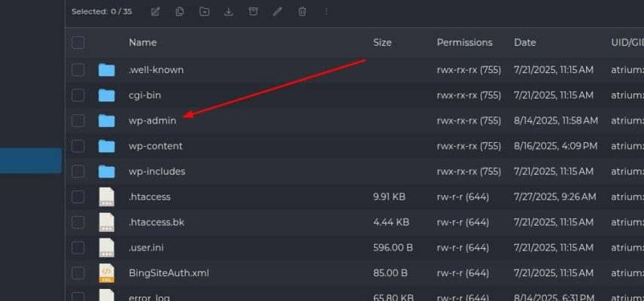Screen dimensions: 644x301
Task: Sort by the Size column header
Action: [x=382, y=42]
